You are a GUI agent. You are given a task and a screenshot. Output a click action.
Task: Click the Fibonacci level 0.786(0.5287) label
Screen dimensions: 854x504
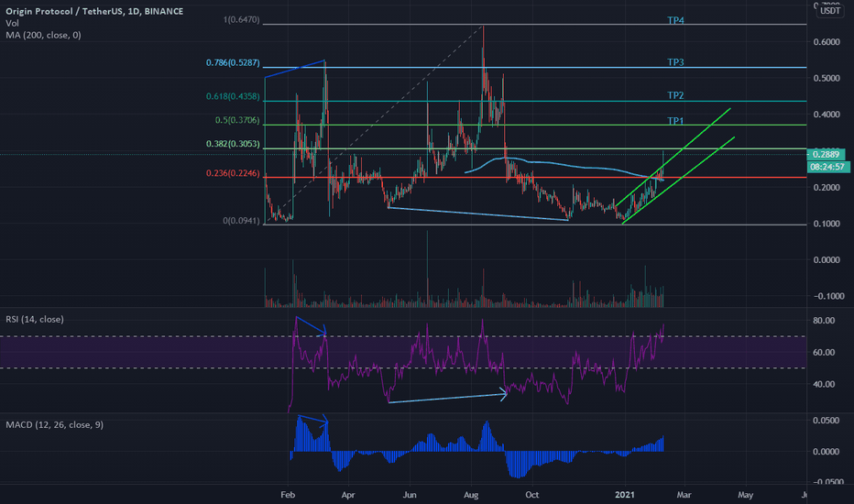(x=233, y=62)
